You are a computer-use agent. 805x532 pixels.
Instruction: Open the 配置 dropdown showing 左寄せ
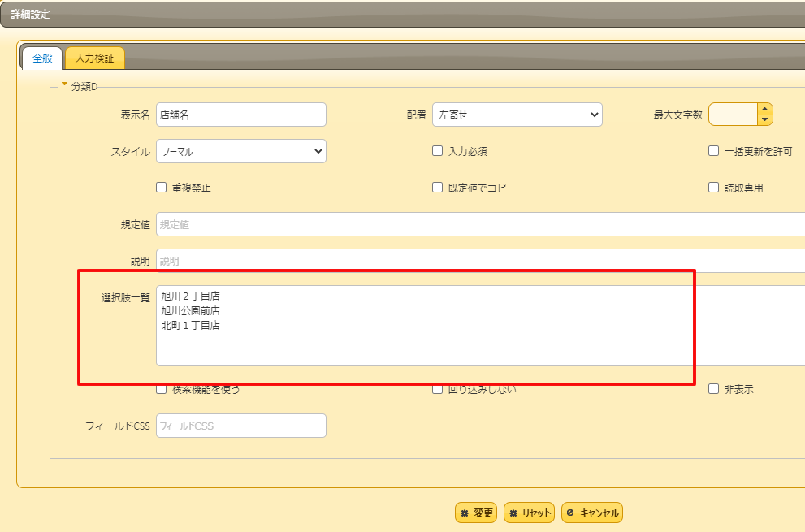[517, 115]
